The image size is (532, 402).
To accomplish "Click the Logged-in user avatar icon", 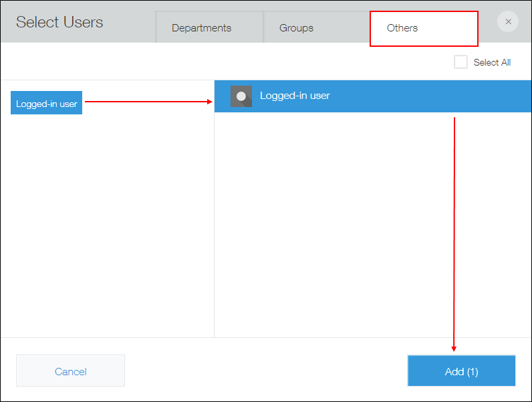I will [241, 96].
